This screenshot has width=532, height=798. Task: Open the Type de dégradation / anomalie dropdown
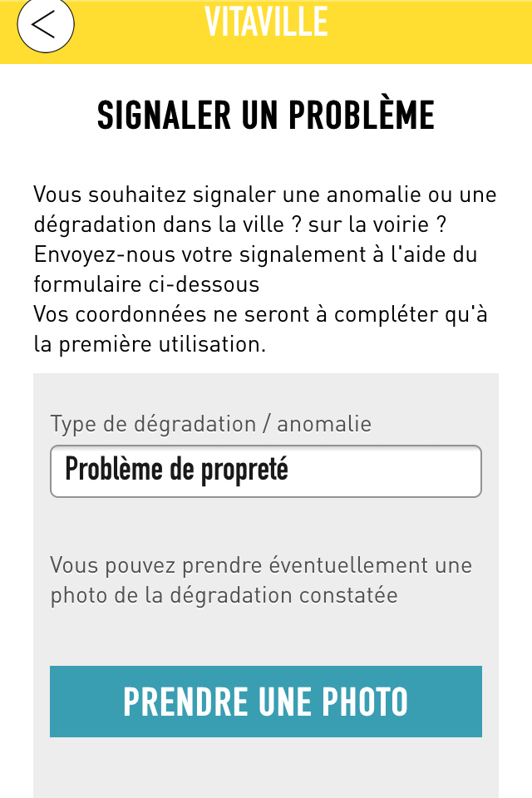pos(266,470)
